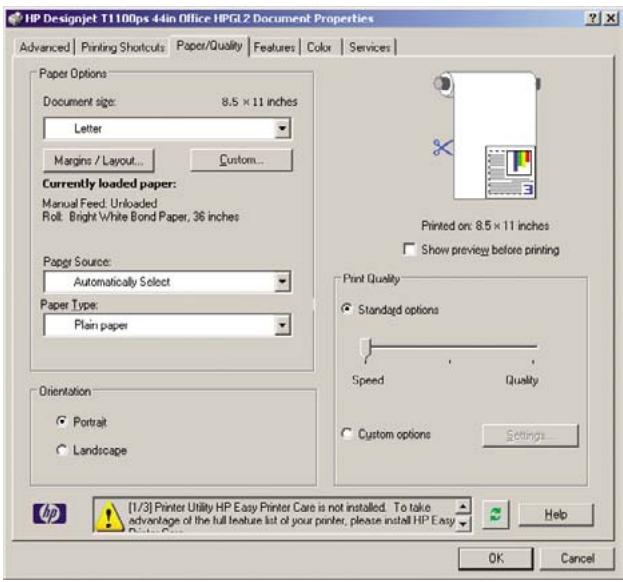Click the Cancel button
The image size is (623, 582).
[577, 558]
